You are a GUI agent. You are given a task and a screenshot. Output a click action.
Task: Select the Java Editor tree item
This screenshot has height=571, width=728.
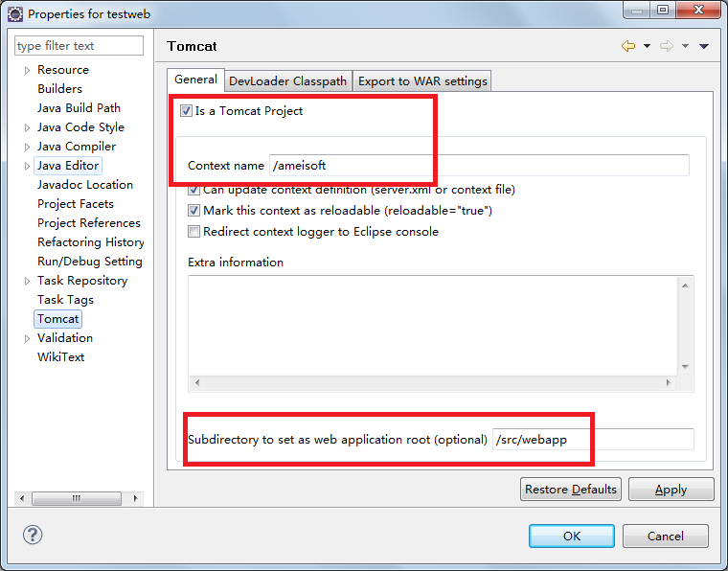pyautogui.click(x=68, y=166)
